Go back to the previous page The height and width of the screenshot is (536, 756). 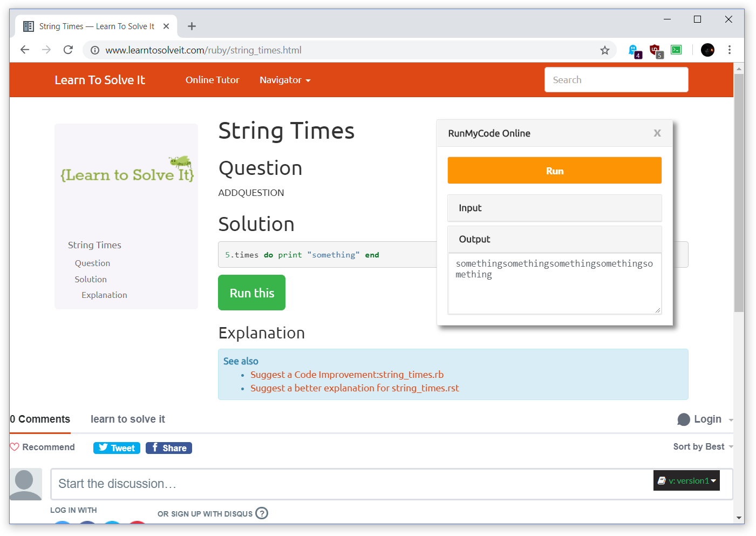tap(25, 50)
